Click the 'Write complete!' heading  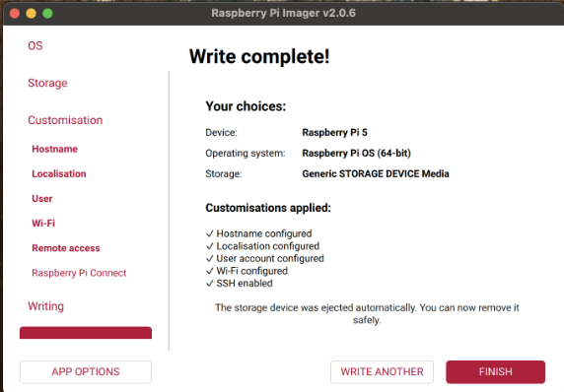[x=259, y=56]
